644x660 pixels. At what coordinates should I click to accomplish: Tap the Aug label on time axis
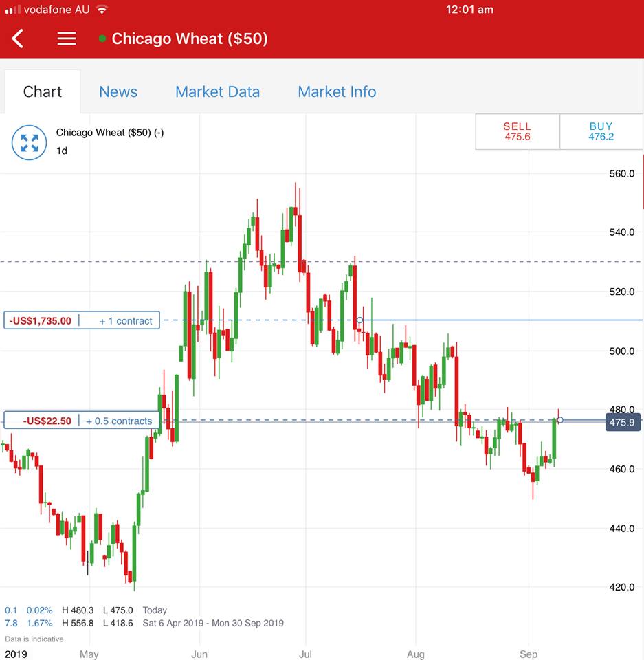[415, 654]
